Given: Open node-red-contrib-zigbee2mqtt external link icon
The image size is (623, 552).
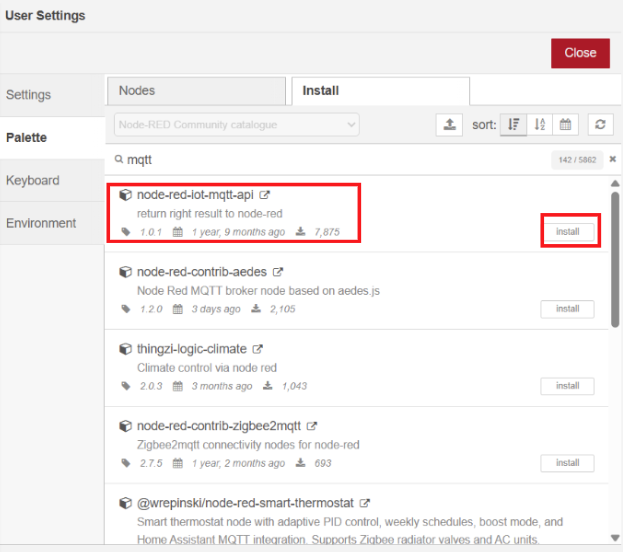Looking at the screenshot, I should coord(312,425).
